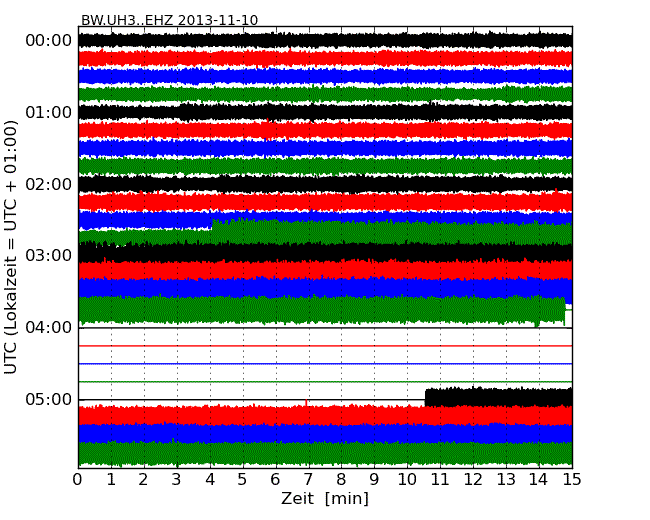Click the x-axis tick label '5'
Viewport: 650px width, 520px height.
click(x=243, y=480)
